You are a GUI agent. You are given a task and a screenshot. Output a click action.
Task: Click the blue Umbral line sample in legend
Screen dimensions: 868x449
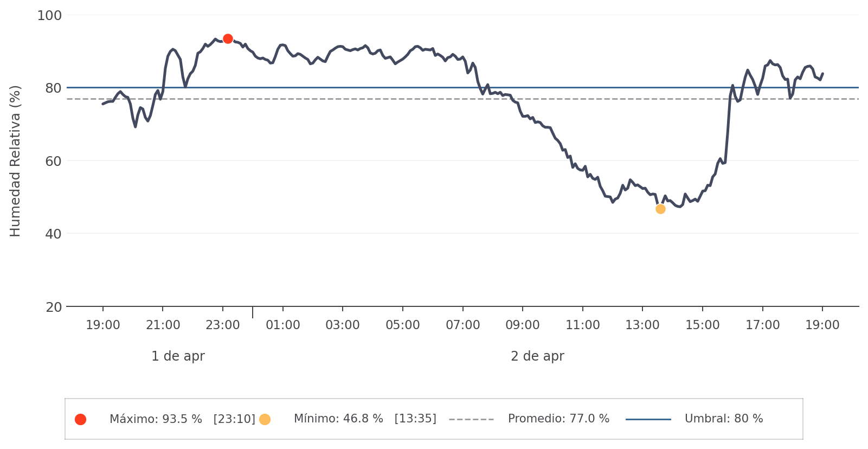pos(648,419)
